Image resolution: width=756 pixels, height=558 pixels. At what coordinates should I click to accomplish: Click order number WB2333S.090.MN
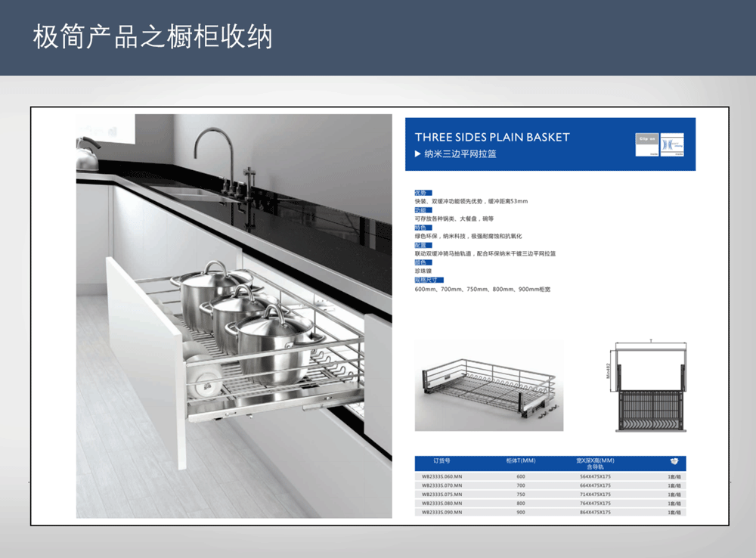[x=442, y=512]
